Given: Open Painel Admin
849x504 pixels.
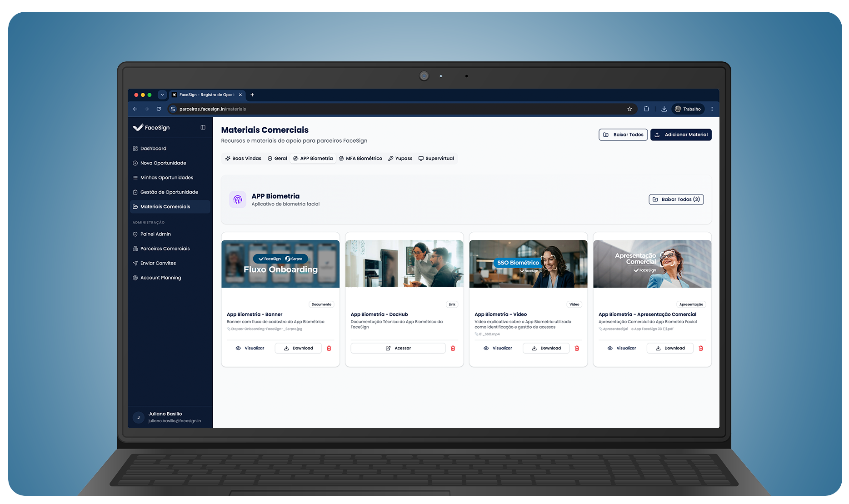Looking at the screenshot, I should click(170, 234).
